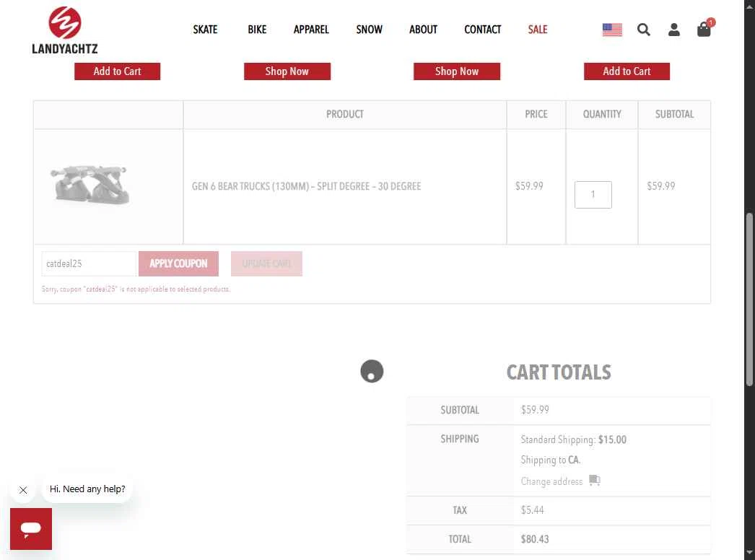Select the $80.43 total amount

tap(534, 539)
